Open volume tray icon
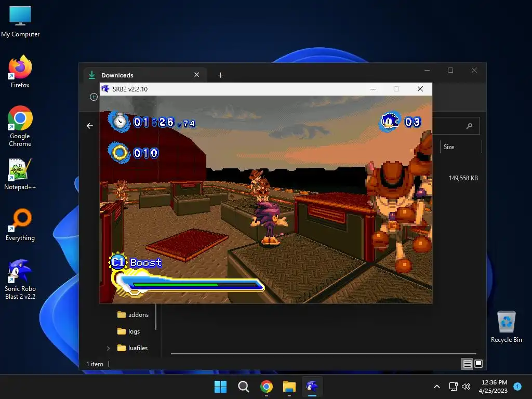 [x=466, y=387]
